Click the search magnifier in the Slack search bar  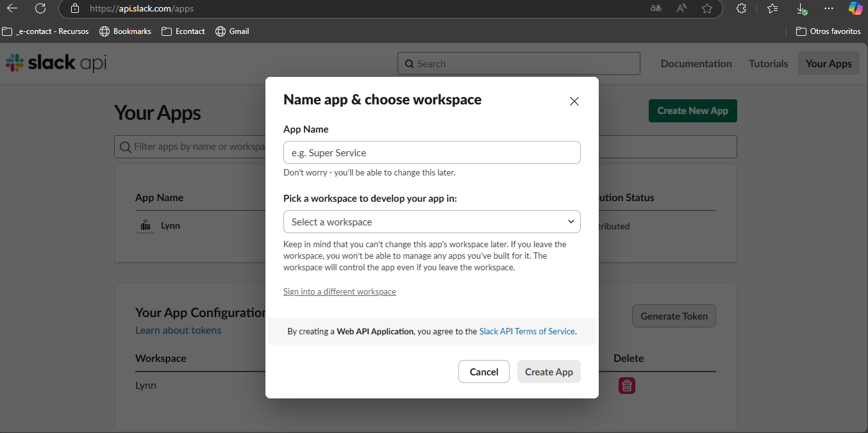pos(410,63)
